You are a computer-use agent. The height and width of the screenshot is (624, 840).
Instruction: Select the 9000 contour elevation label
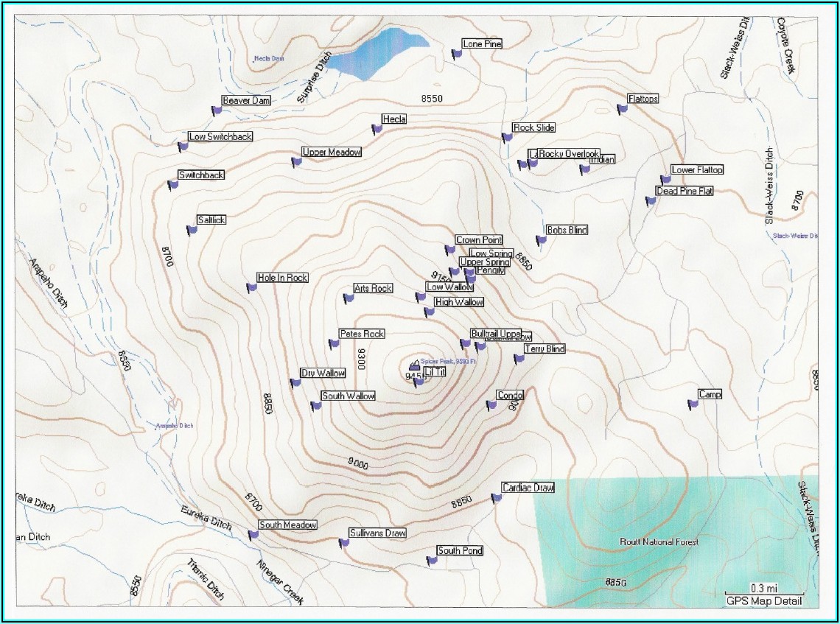[x=358, y=463]
